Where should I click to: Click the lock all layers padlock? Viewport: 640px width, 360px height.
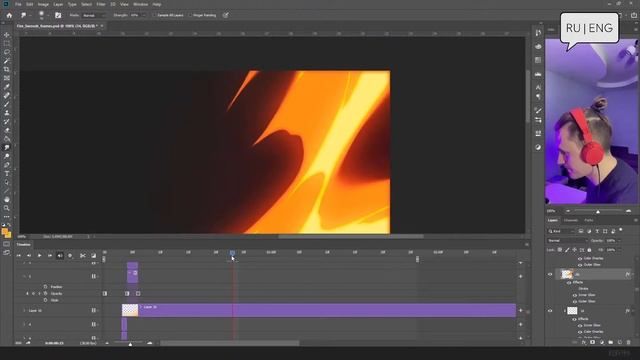point(589,250)
